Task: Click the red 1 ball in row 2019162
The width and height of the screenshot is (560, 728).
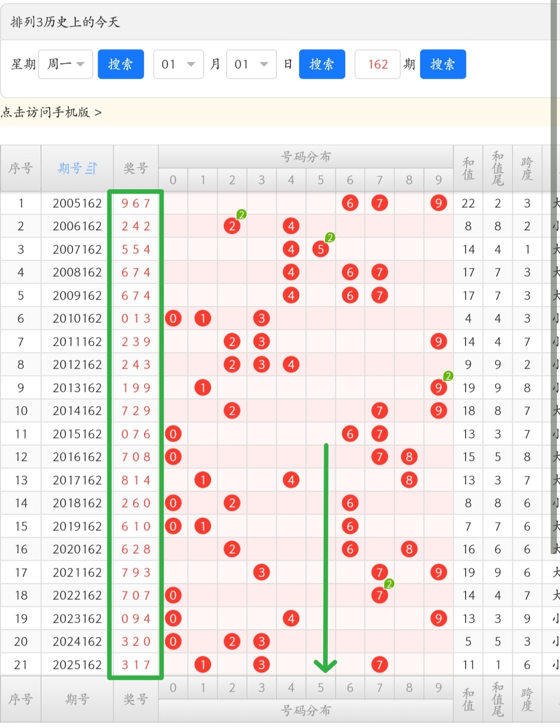Action: (x=203, y=526)
